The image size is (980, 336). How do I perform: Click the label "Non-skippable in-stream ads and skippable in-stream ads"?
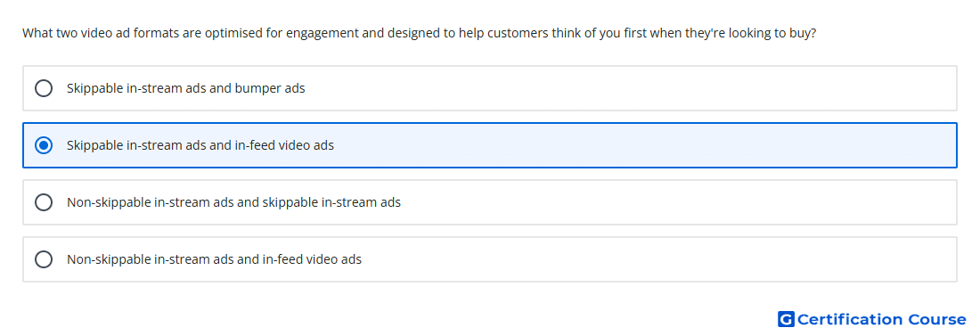click(233, 202)
